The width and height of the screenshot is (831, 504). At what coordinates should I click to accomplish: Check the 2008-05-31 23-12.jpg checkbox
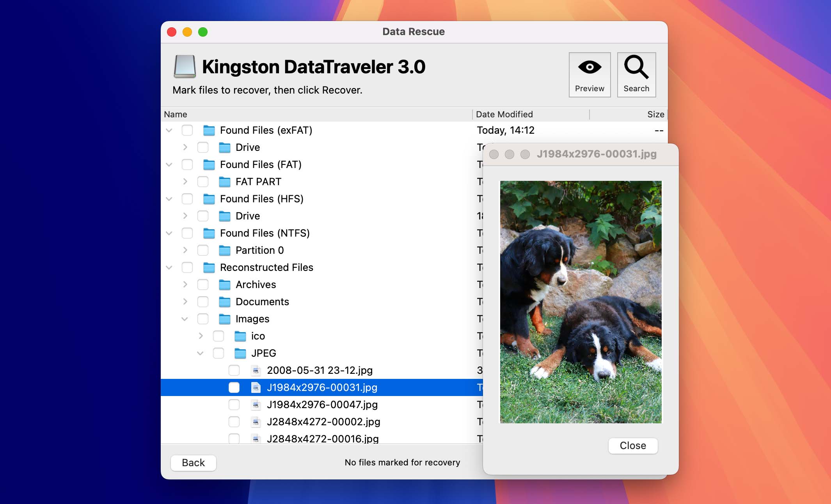tap(234, 370)
